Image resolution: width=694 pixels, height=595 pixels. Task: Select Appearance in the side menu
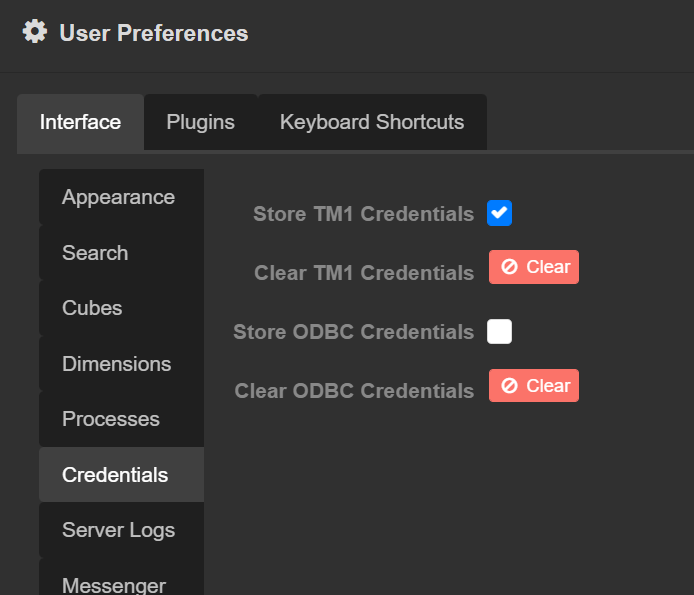(x=118, y=197)
